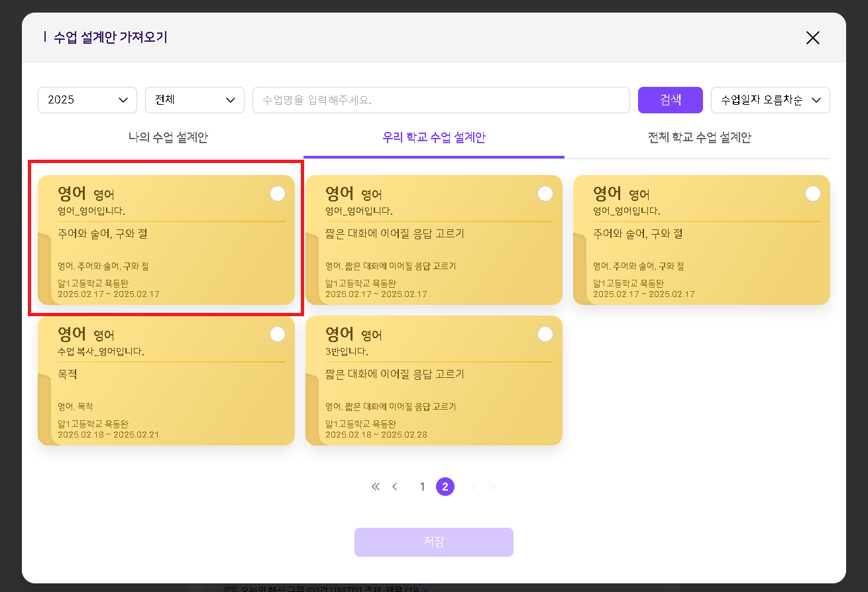Open the 2025 year dropdown
Viewport: 868px width, 592px height.
point(87,100)
